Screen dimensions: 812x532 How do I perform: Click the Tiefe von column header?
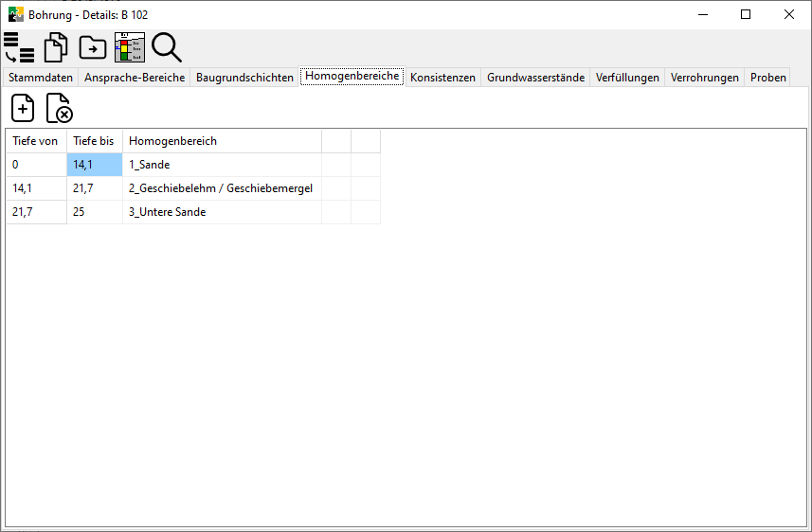coord(35,141)
